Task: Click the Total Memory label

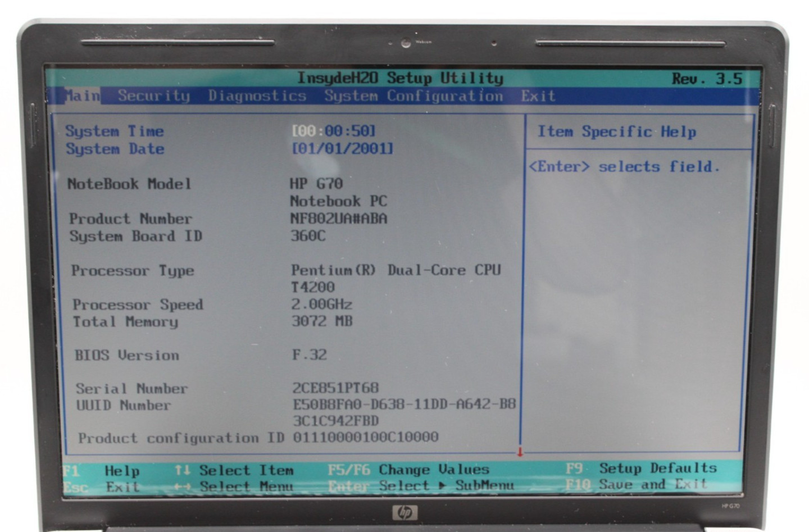Action: tap(125, 322)
